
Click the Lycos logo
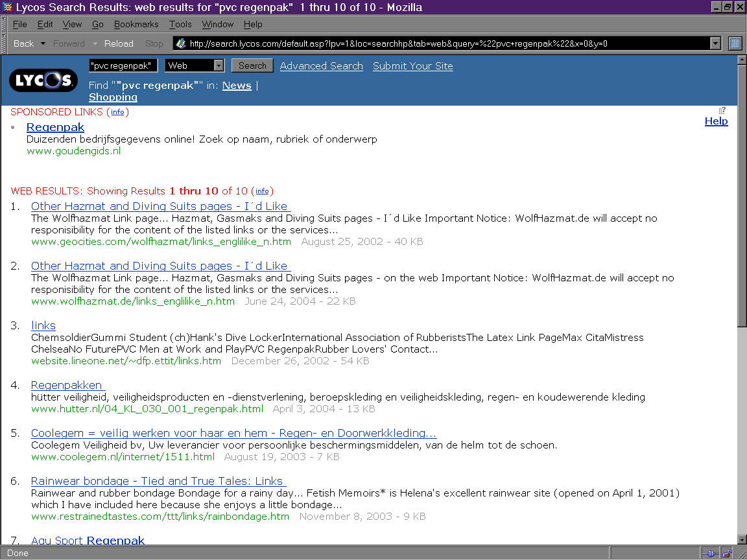click(43, 80)
